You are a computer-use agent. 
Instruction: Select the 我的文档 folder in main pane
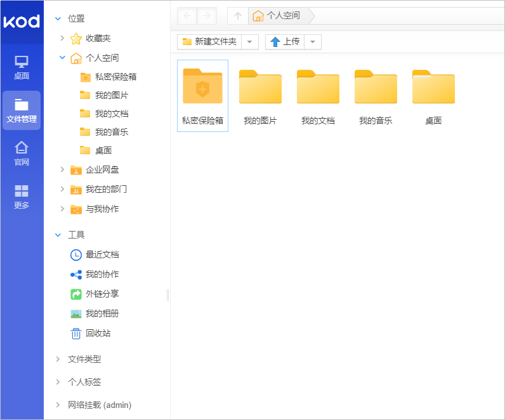coord(318,96)
